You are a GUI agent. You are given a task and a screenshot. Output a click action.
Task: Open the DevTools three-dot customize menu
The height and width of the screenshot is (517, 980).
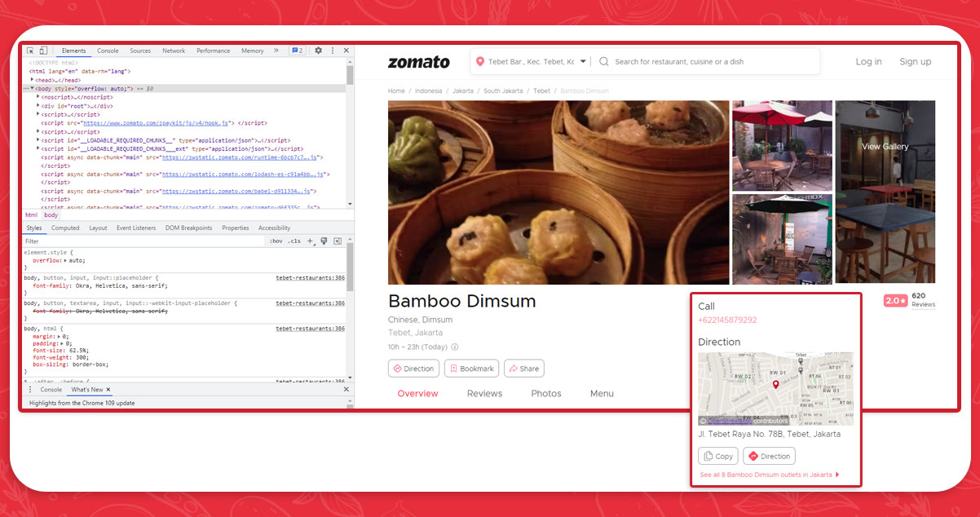click(332, 51)
